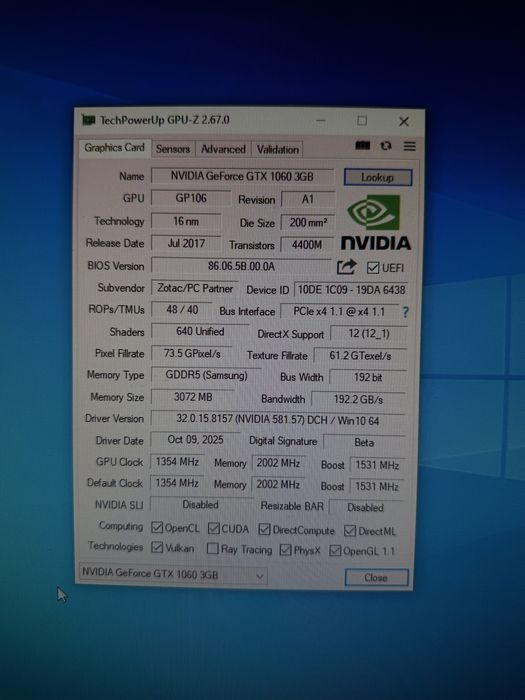Click the Subvendor value Zotac/PC Partner
The image size is (525, 700).
pyautogui.click(x=195, y=288)
